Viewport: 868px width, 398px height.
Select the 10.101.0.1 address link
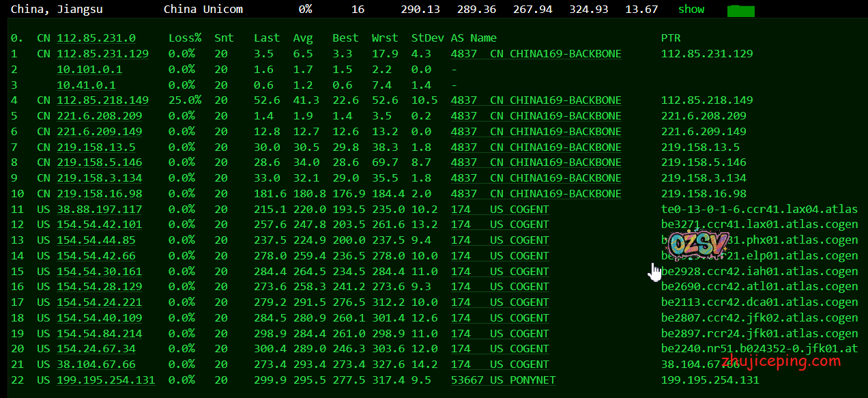(89, 70)
